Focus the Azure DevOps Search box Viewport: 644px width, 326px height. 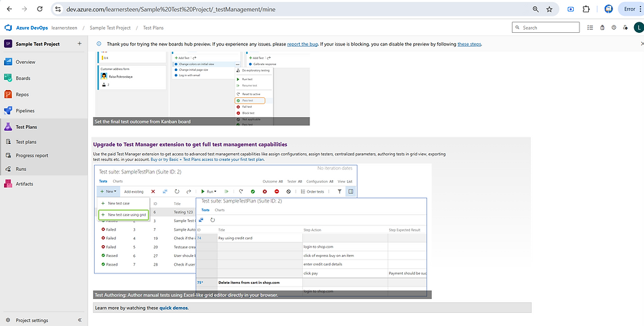coord(546,28)
